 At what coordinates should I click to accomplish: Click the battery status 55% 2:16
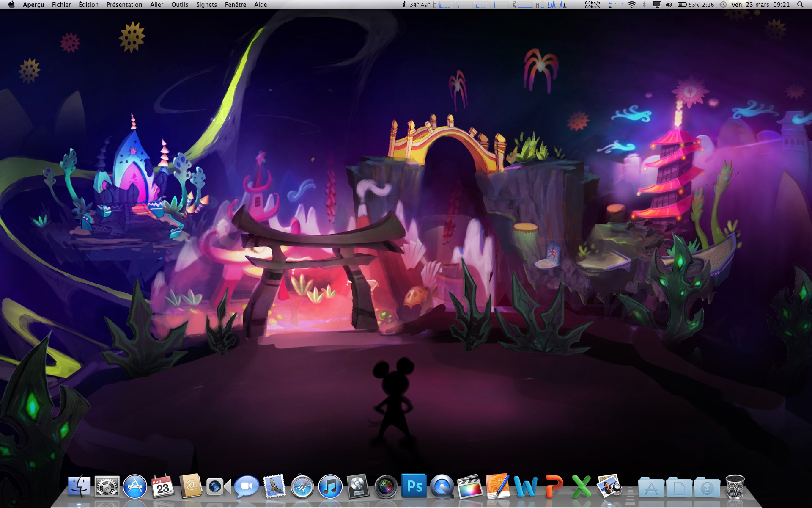[696, 5]
